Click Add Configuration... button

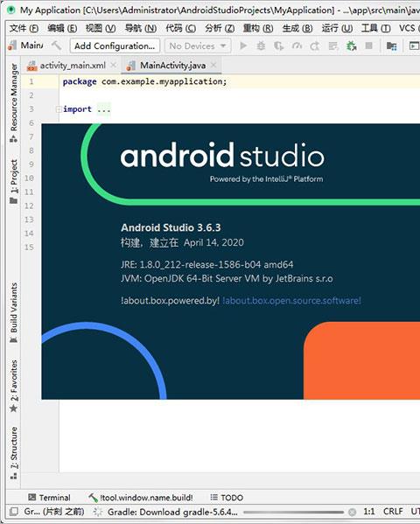(x=115, y=45)
